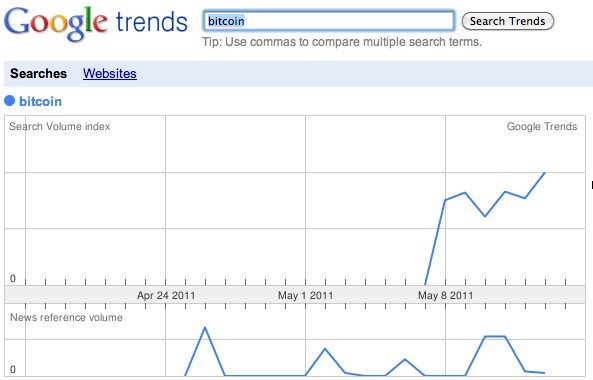This screenshot has width=593, height=380.
Task: Select the Searches tab
Action: point(38,73)
